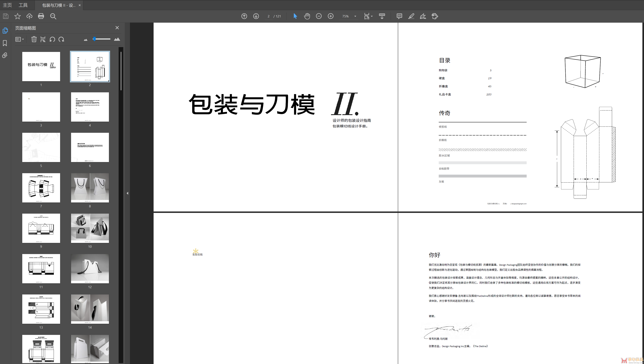The image size is (644, 364).
Task: Open the 工具 tab
Action: pos(23,5)
